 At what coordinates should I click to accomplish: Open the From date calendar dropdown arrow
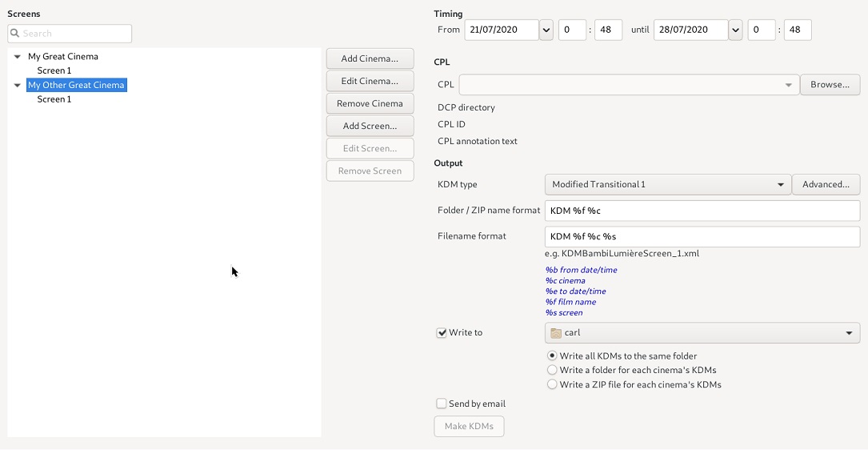[x=546, y=30]
